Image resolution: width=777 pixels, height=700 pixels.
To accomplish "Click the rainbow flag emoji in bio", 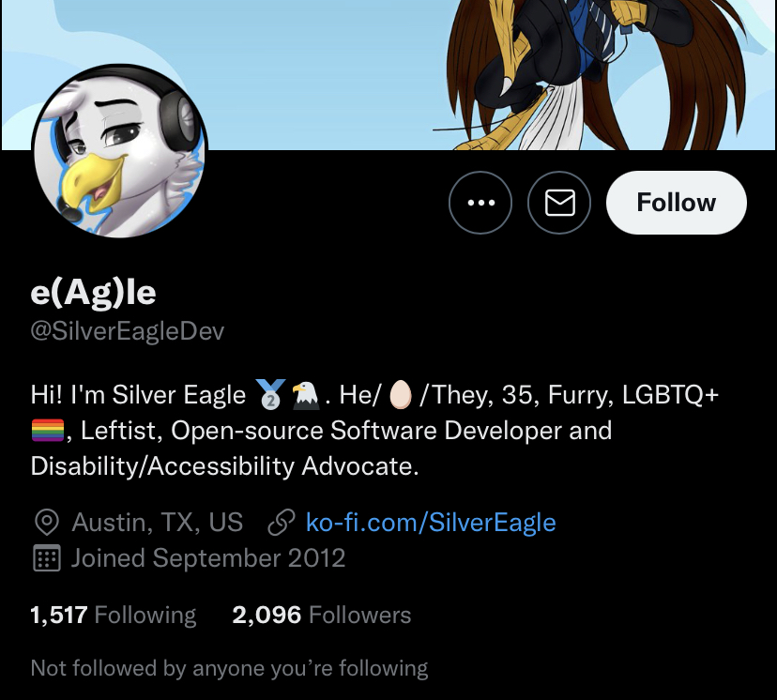I will (x=48, y=430).
